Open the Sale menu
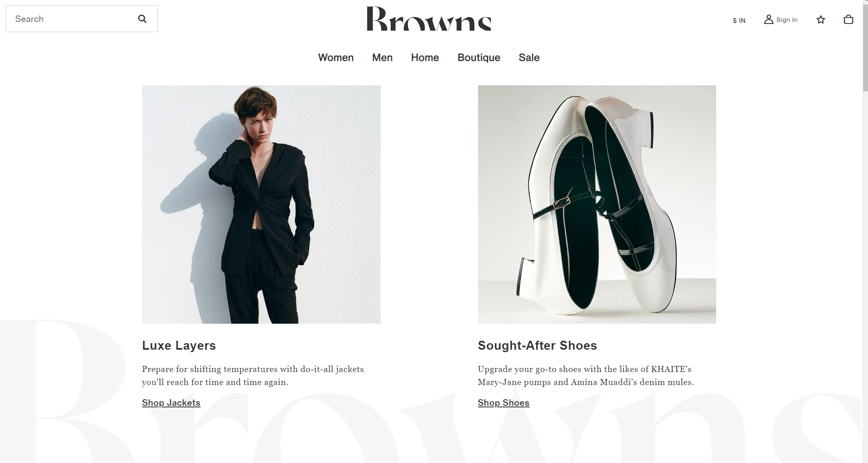 click(529, 58)
